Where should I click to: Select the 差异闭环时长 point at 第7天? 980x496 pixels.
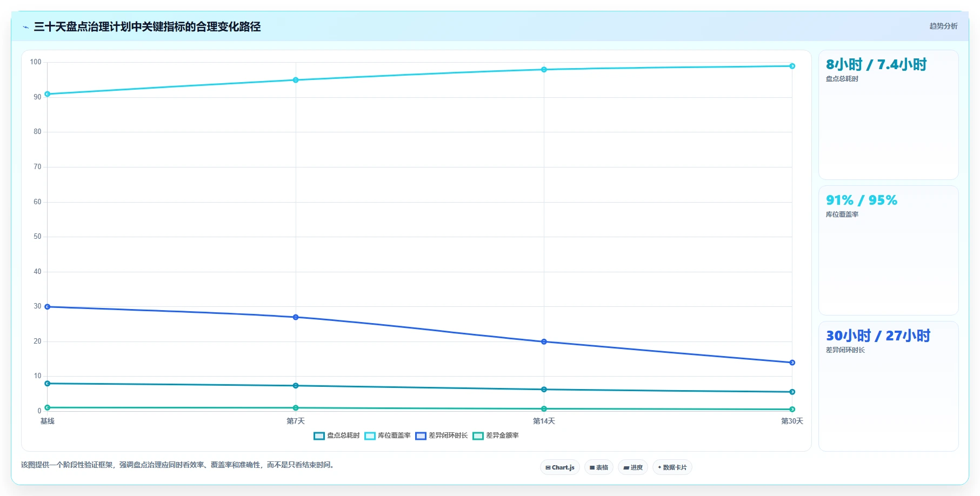[x=296, y=317]
